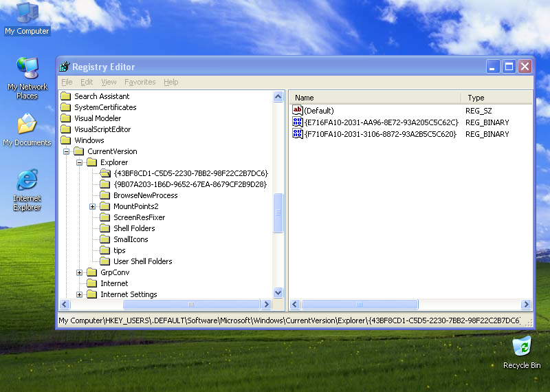The height and width of the screenshot is (392, 550).
Task: Select the GrpConv key label
Action: (115, 272)
